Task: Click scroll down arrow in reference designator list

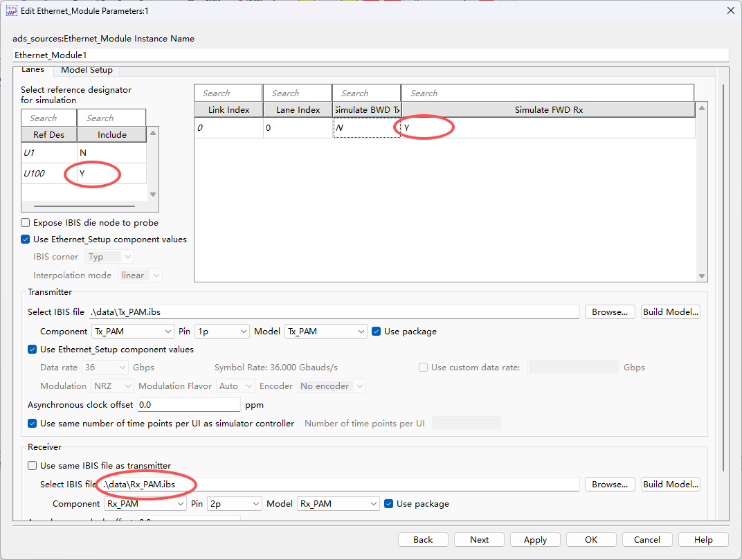Action: [153, 195]
